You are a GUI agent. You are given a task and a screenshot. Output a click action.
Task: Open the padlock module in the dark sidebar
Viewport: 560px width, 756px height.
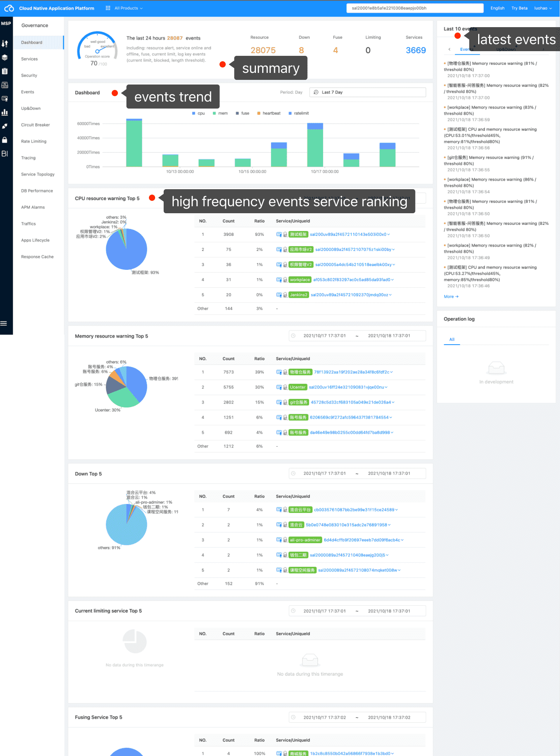5,140
